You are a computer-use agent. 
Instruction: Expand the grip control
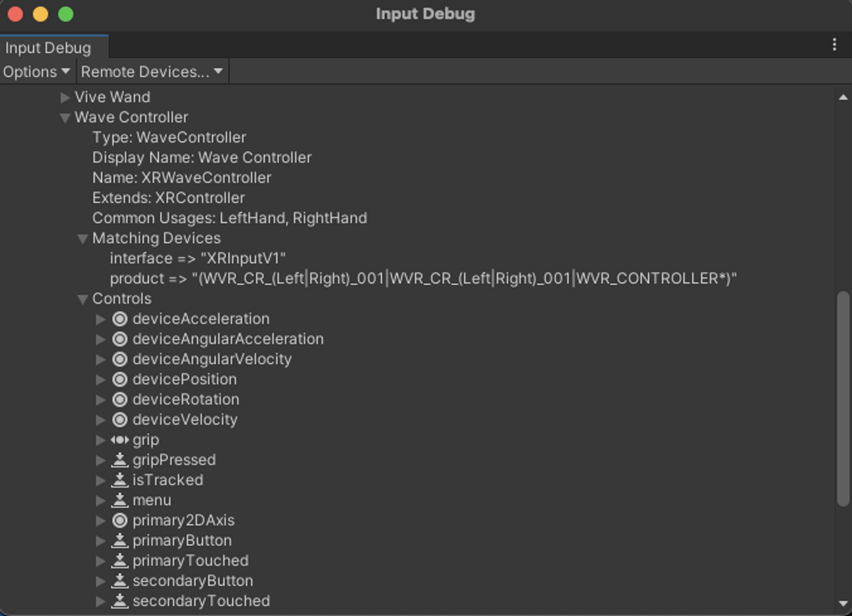(x=101, y=440)
